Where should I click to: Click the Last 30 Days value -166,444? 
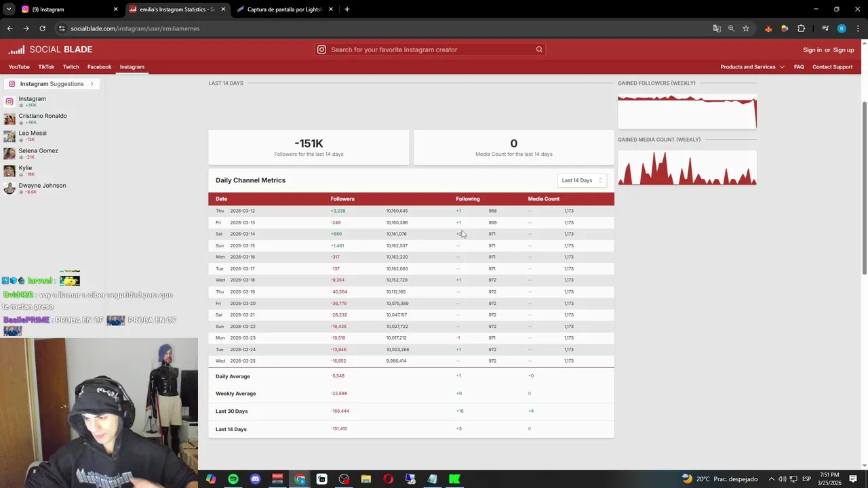tap(340, 411)
